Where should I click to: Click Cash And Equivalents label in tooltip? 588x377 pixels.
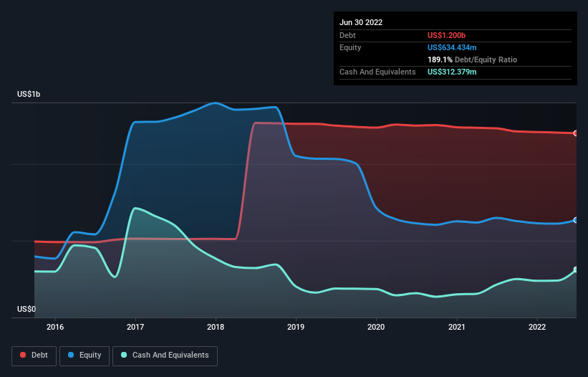coord(377,72)
